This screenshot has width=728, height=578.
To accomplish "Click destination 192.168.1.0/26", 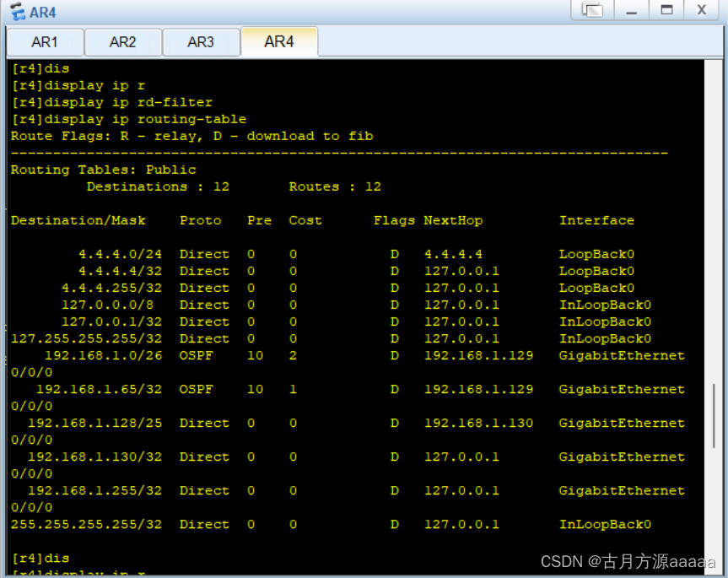I will pos(104,355).
